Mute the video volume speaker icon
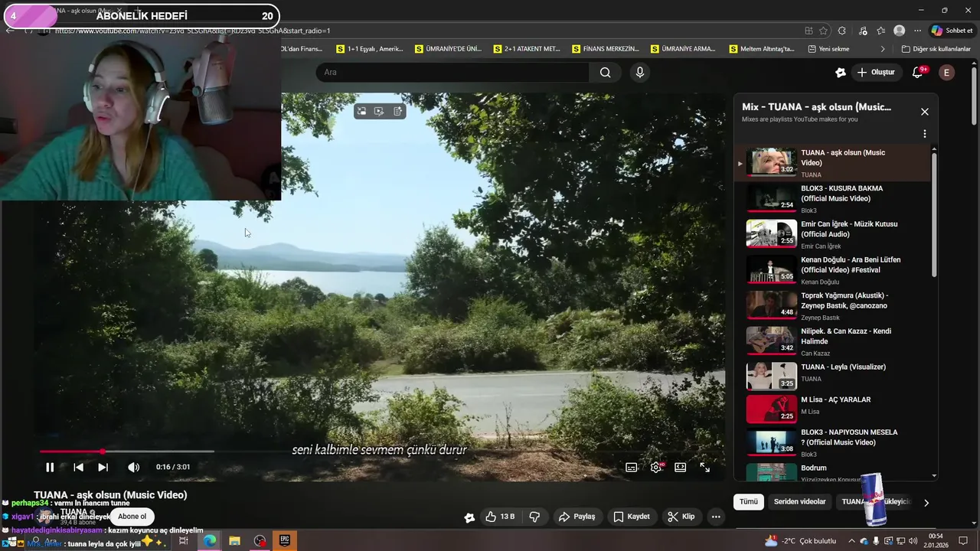The width and height of the screenshot is (980, 551). (x=133, y=467)
